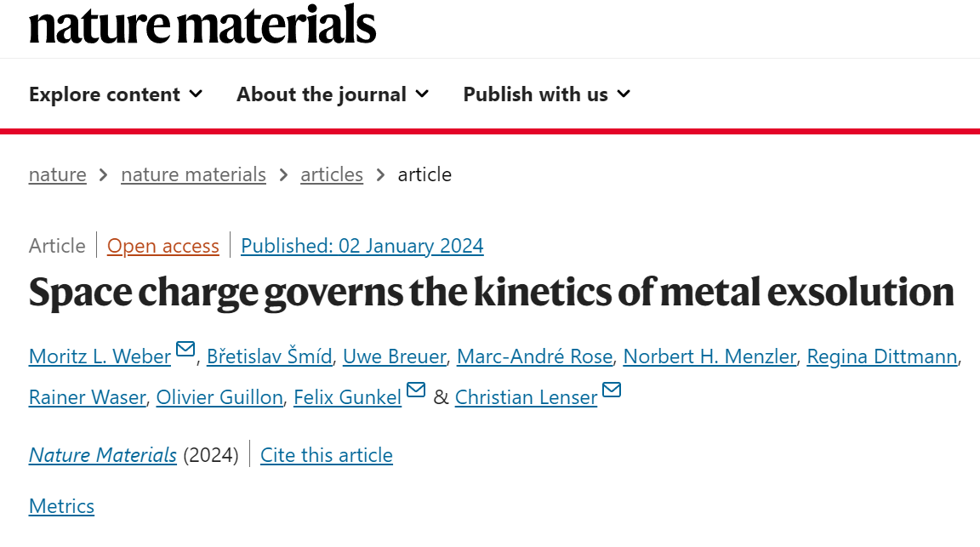
Task: Click the Open access link
Action: (x=163, y=246)
